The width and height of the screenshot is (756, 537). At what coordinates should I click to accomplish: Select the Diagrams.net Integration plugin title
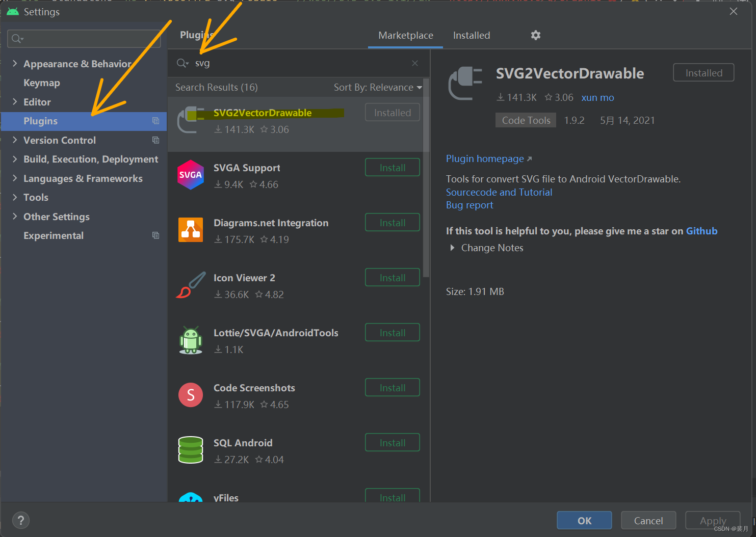coord(271,223)
